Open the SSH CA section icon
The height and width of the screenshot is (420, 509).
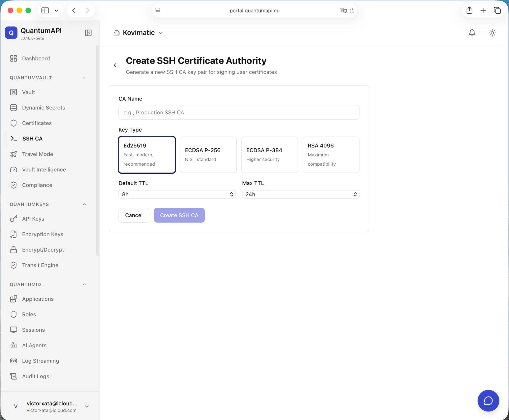pos(14,138)
